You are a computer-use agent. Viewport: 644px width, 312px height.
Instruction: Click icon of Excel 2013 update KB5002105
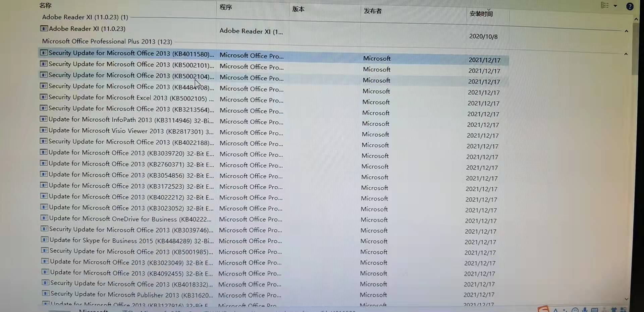point(44,97)
